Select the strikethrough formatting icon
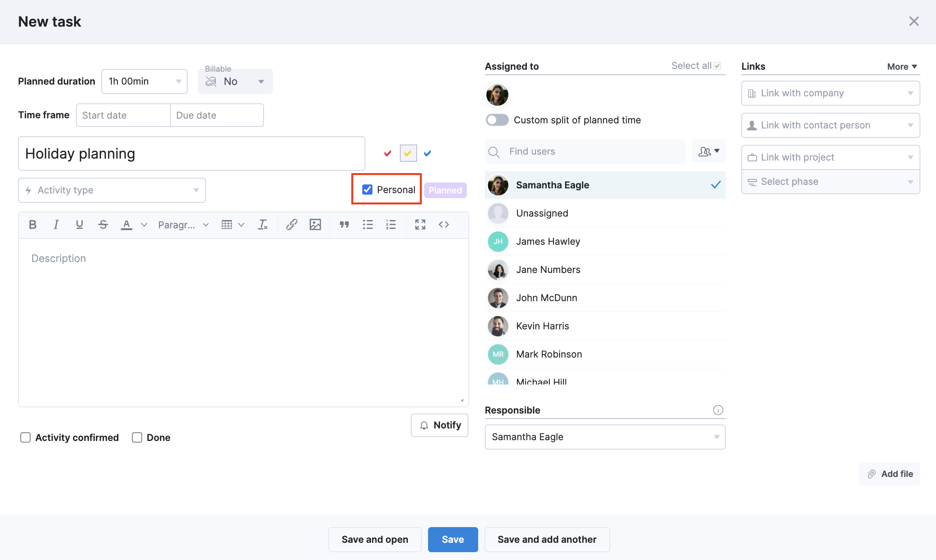 tap(103, 224)
